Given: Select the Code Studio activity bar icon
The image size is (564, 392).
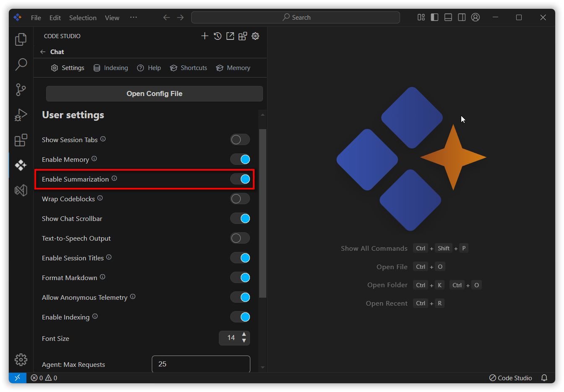Looking at the screenshot, I should [21, 165].
